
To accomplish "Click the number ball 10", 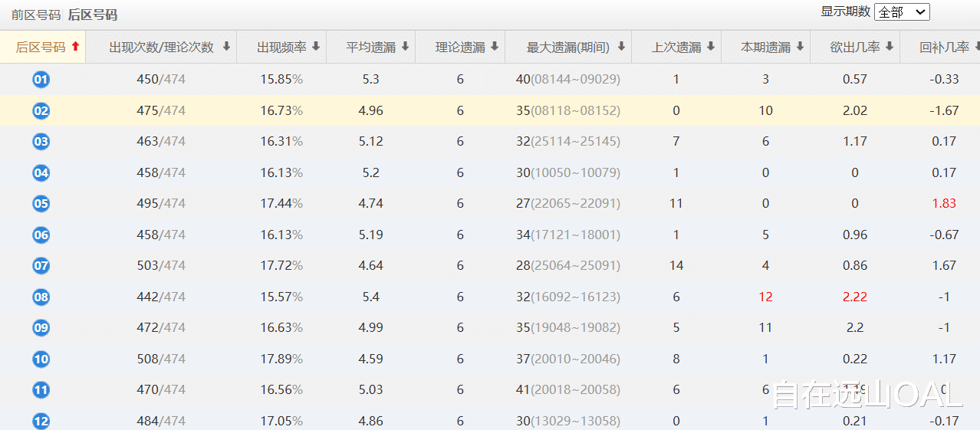I will (x=41, y=359).
